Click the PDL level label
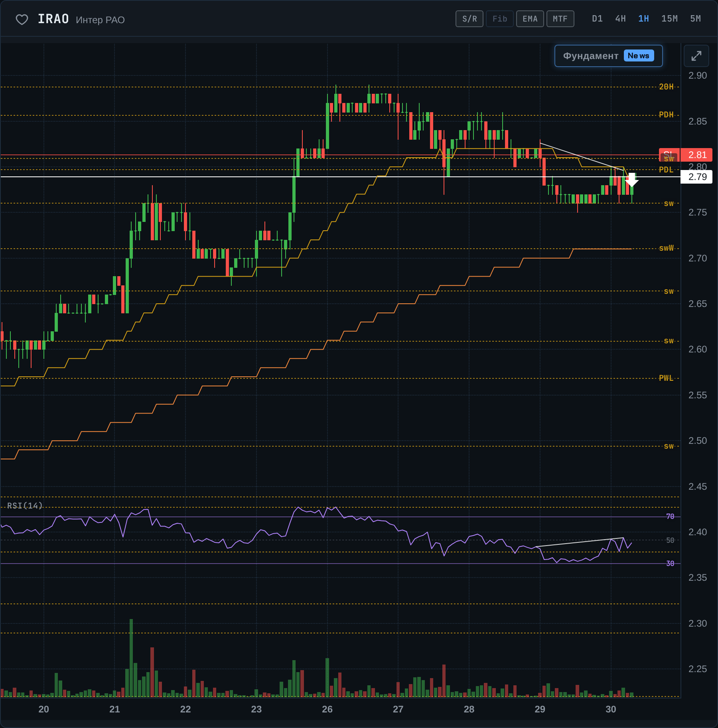The height and width of the screenshot is (728, 718). coord(666,170)
